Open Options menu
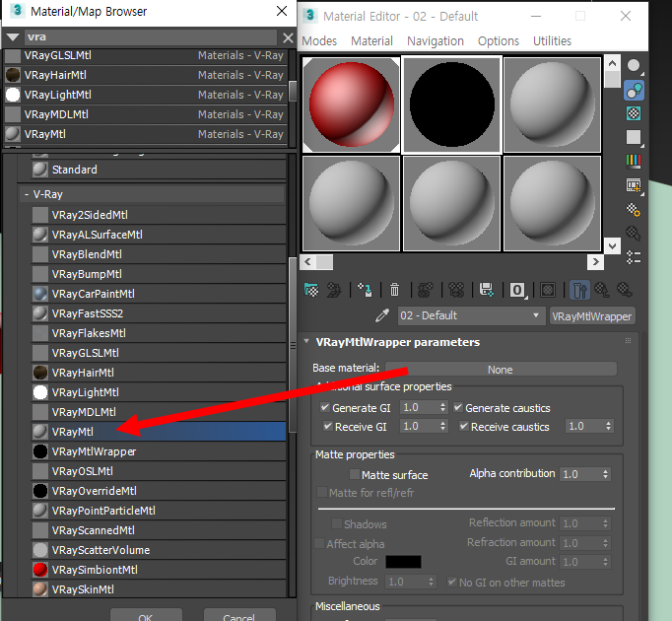Image resolution: width=672 pixels, height=621 pixels. pyautogui.click(x=499, y=41)
